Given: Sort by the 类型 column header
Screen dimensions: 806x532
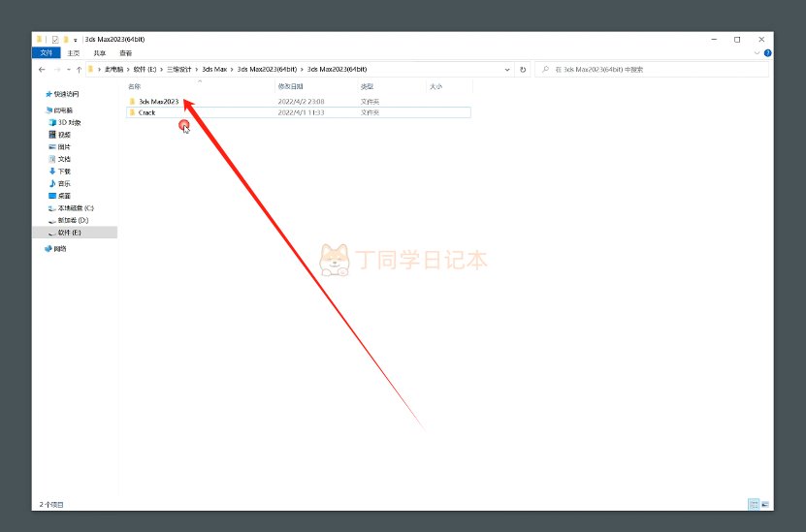Looking at the screenshot, I should coord(367,86).
